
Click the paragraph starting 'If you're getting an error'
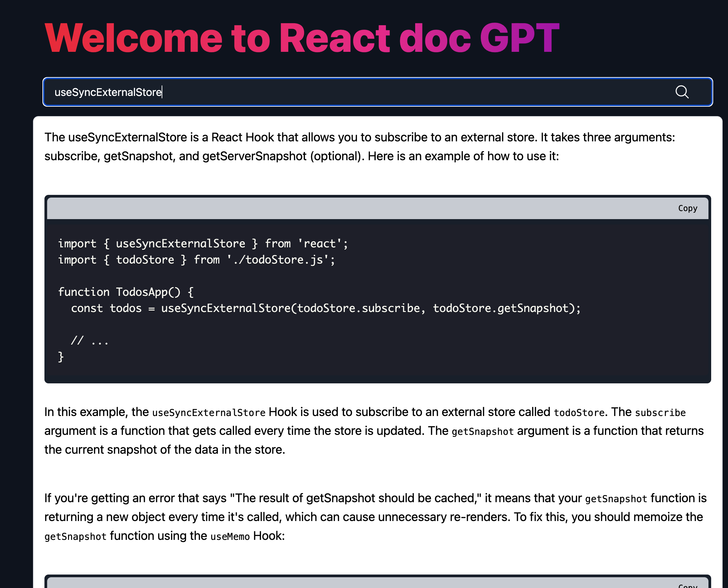pos(375,517)
